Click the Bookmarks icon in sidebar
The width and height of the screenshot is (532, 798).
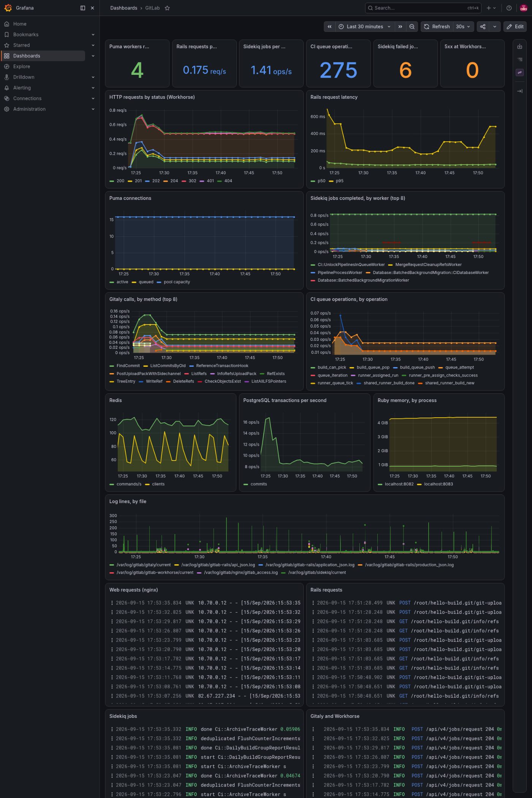pos(6,35)
